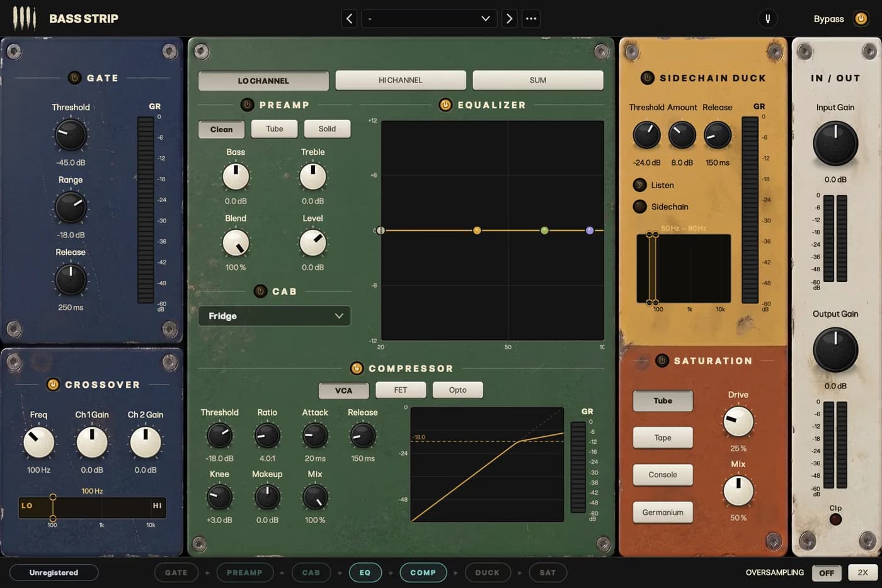This screenshot has width=882, height=588.
Task: Click the yellow EQ band node
Action: click(x=477, y=230)
